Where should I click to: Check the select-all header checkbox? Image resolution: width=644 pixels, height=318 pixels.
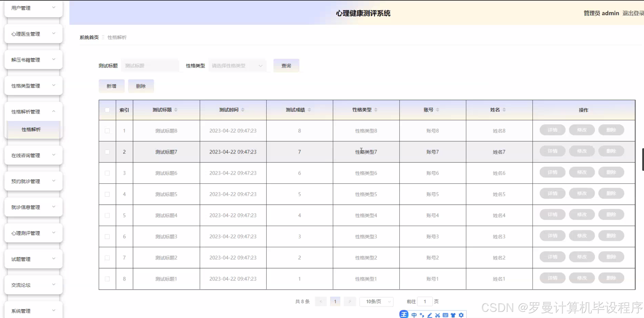point(107,110)
